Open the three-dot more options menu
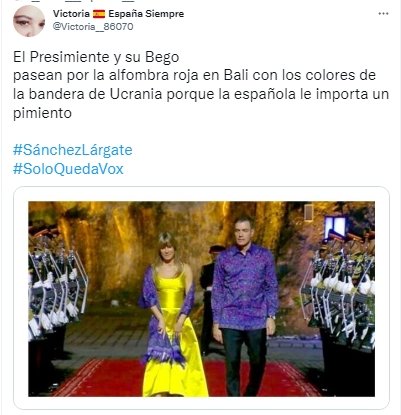 (x=383, y=14)
